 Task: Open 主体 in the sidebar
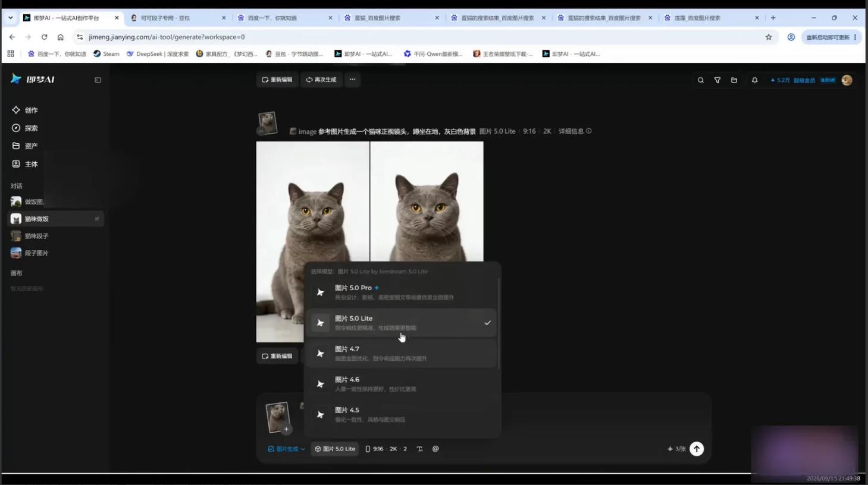[25, 163]
